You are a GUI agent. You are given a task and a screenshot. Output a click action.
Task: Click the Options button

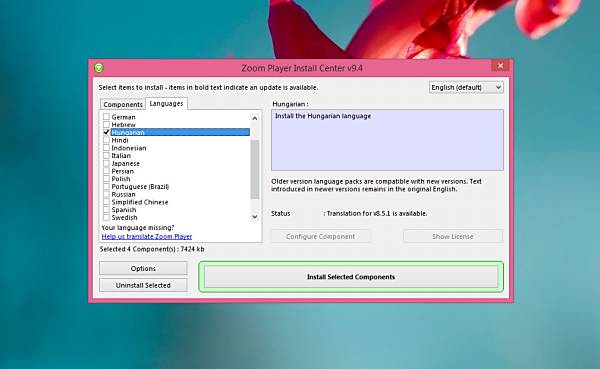(143, 268)
